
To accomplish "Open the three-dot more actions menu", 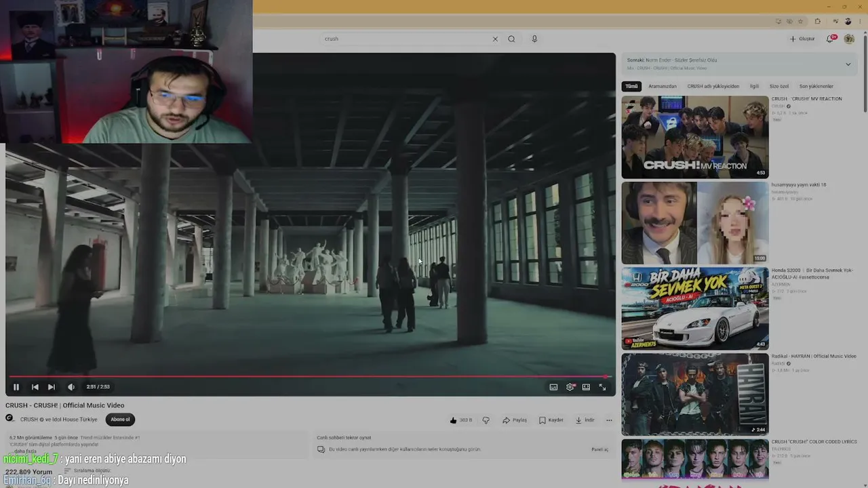I will (x=609, y=420).
